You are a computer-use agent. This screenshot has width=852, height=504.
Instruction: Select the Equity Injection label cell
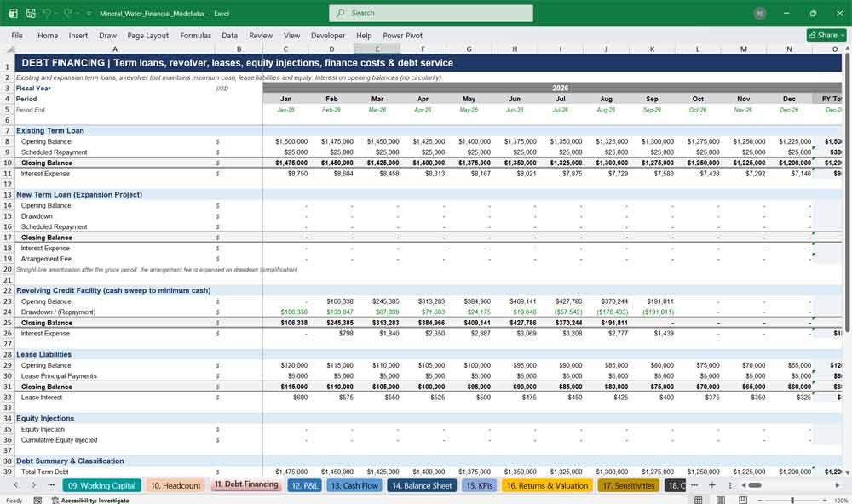pos(115,430)
